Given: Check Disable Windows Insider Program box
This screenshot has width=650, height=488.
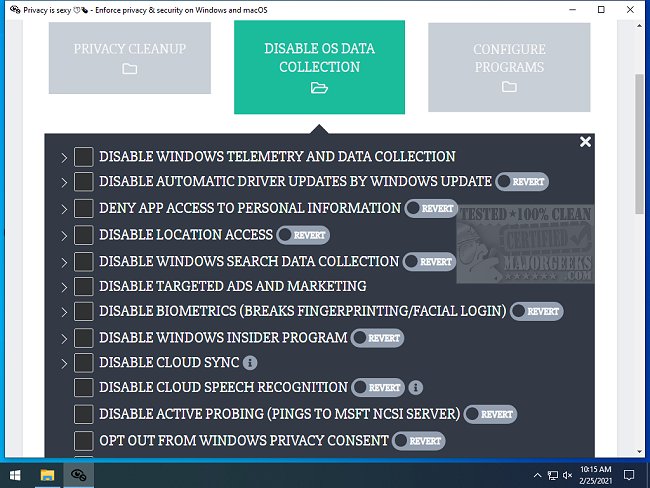Looking at the screenshot, I should [84, 337].
